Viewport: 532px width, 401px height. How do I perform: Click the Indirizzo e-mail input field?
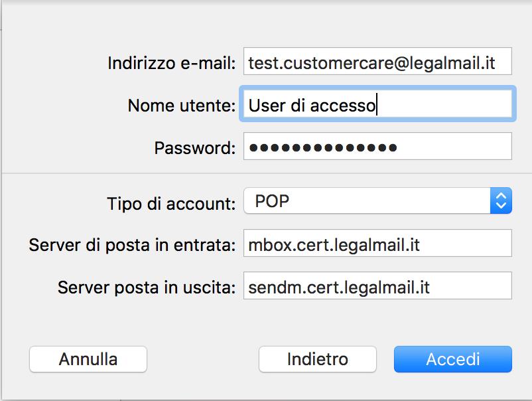tap(377, 63)
